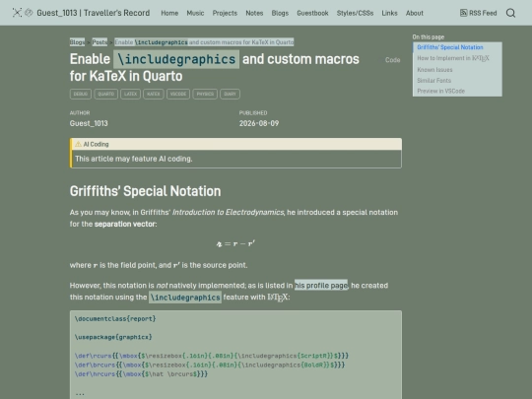Screen dimensions: 532x399
Task: Click the Blogs breadcrumb link
Action: [78, 42]
